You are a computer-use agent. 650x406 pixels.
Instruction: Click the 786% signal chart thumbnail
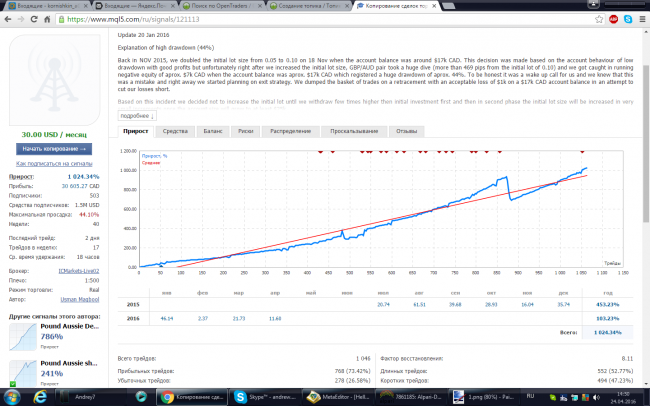[x=23, y=337]
